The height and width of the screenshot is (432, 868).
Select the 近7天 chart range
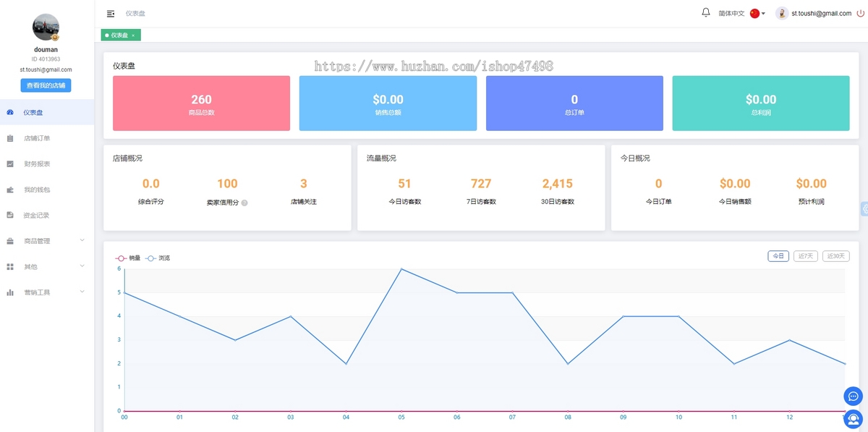(806, 256)
